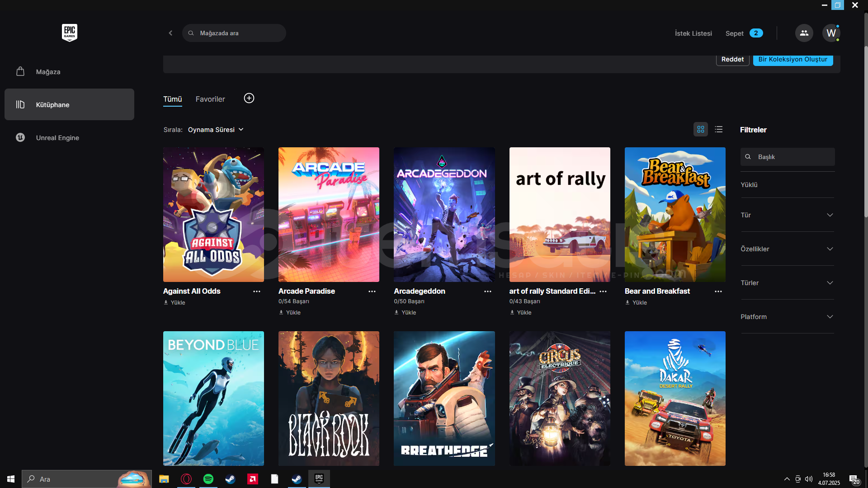Open the notification center icon
The height and width of the screenshot is (488, 868).
854,479
